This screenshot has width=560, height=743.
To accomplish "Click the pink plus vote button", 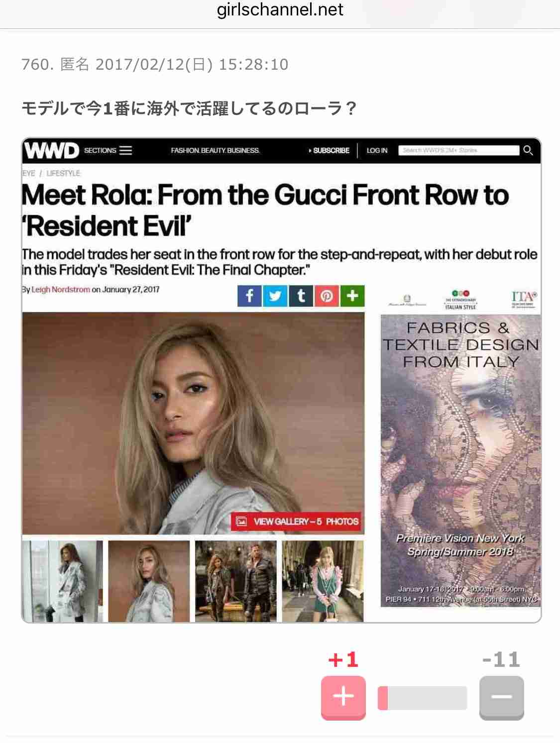I will click(343, 697).
